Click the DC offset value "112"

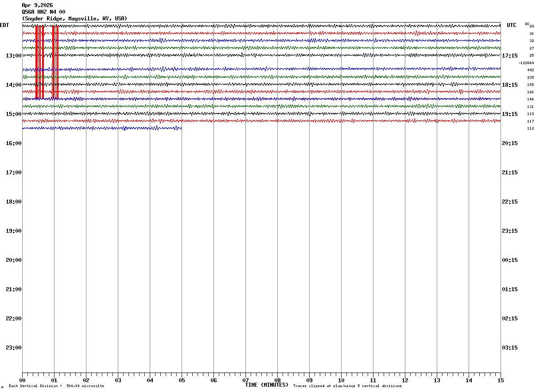click(x=531, y=128)
